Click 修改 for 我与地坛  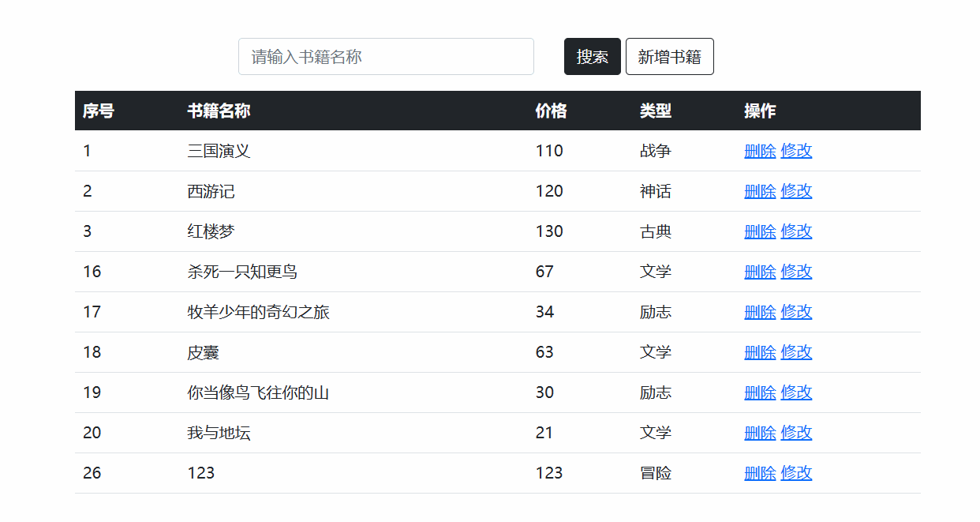796,433
